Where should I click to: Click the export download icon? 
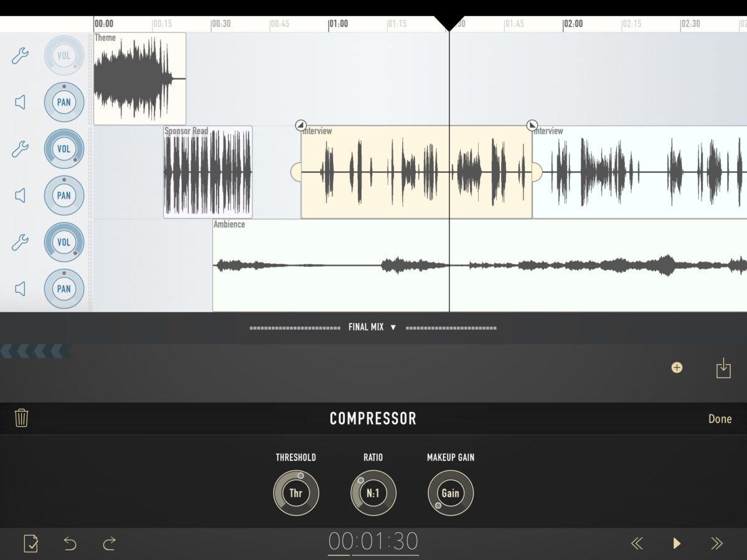(x=723, y=368)
